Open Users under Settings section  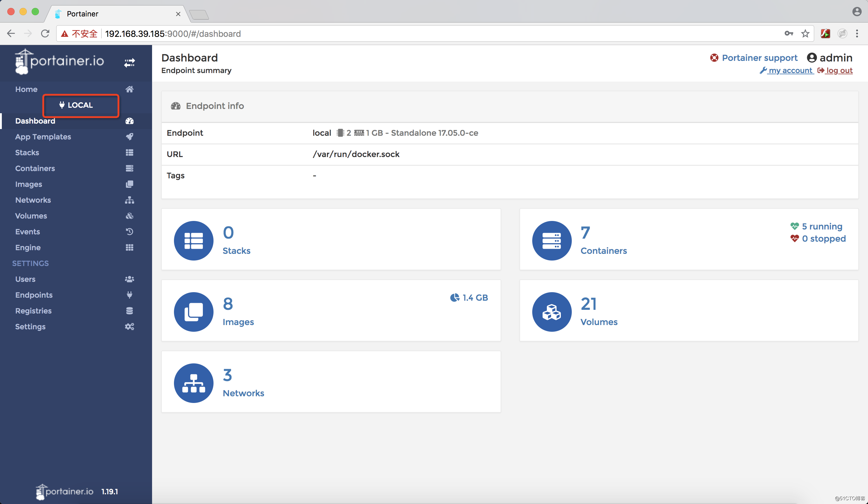pyautogui.click(x=25, y=279)
